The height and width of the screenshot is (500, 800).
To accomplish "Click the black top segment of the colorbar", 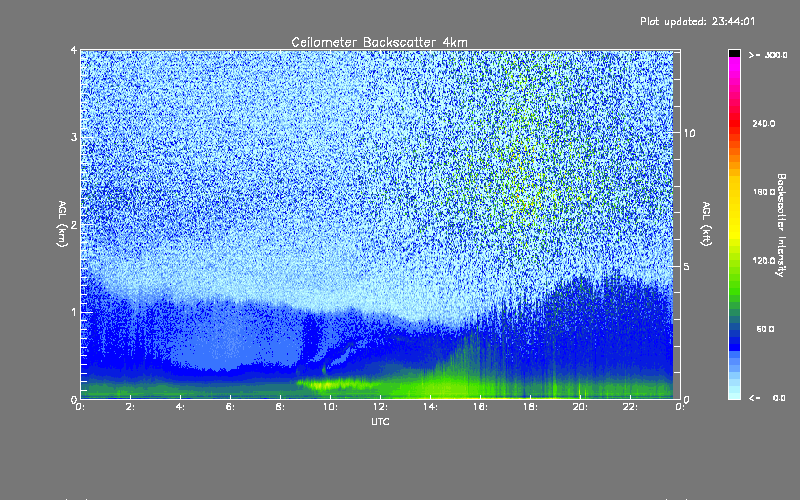I will 734,53.
